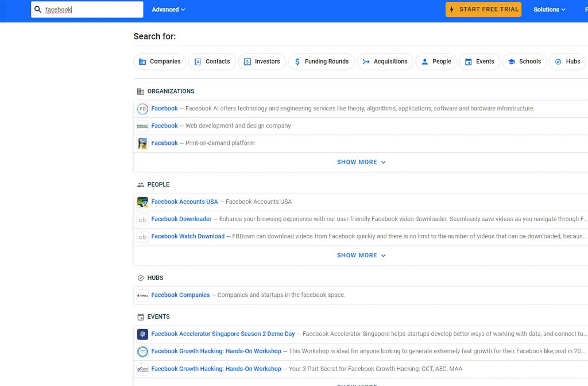Click the Start Free Trial button
Screen dimensions: 588x386
pos(483,9)
